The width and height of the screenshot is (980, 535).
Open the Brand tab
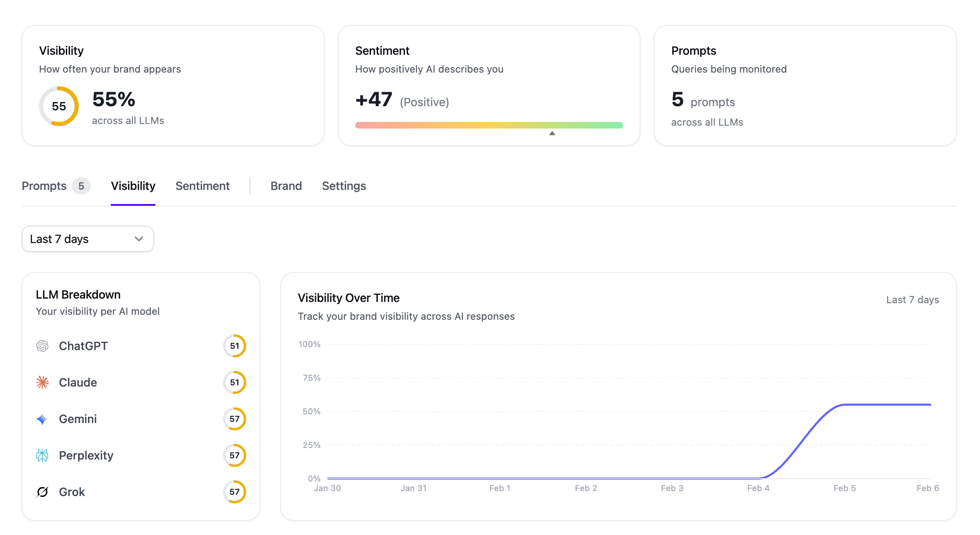(286, 186)
